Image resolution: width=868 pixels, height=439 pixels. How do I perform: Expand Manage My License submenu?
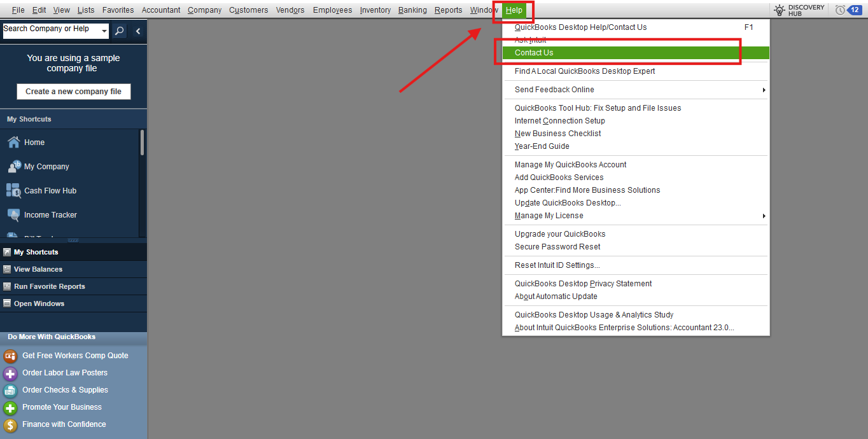coord(764,216)
